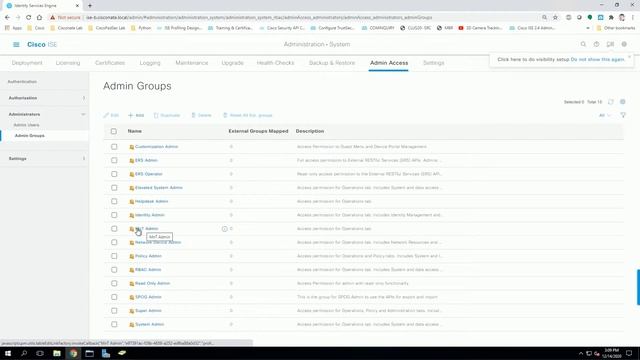Open the SPOG Admin group link
The height and width of the screenshot is (360, 640).
click(149, 297)
